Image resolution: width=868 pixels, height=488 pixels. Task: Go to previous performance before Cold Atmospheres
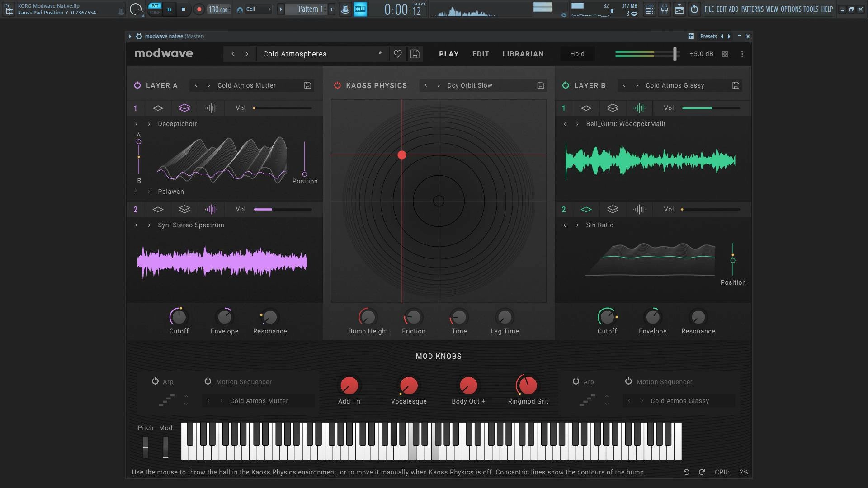233,54
